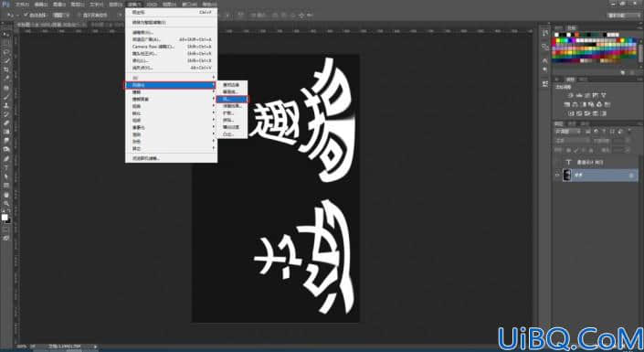Image resolution: width=644 pixels, height=352 pixels.
Task: Open the File menu
Action: coord(22,4)
